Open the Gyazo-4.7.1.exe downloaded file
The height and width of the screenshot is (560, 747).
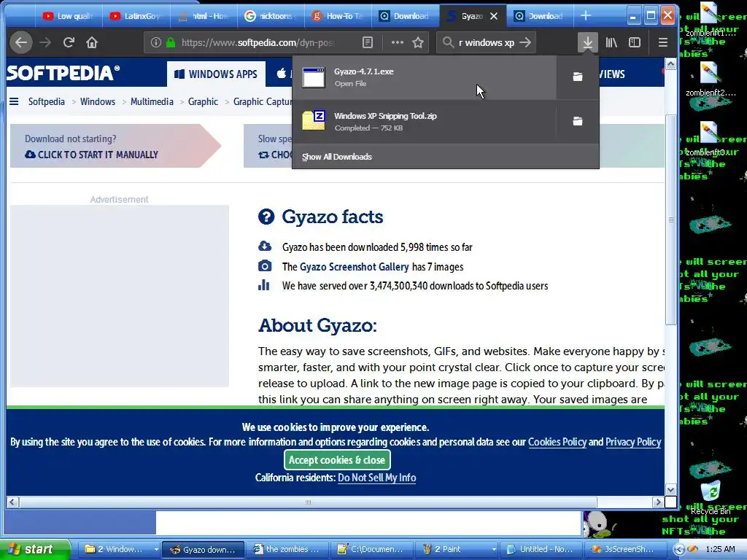click(x=425, y=77)
